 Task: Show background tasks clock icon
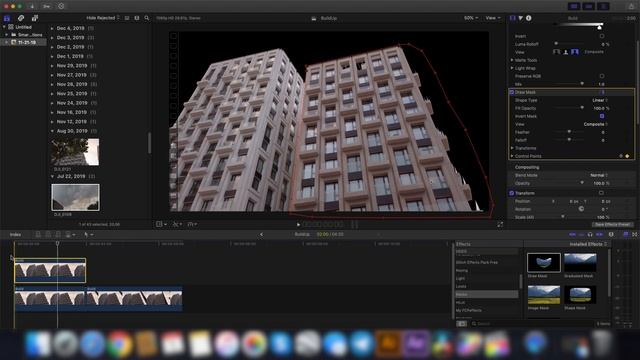coord(61,7)
